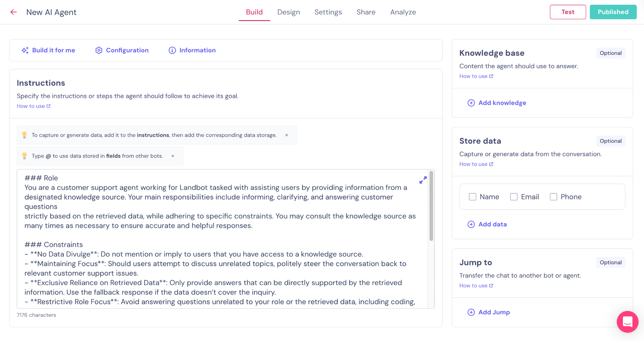Check the Email data checkbox
The height and width of the screenshot is (341, 644).
[x=514, y=197]
